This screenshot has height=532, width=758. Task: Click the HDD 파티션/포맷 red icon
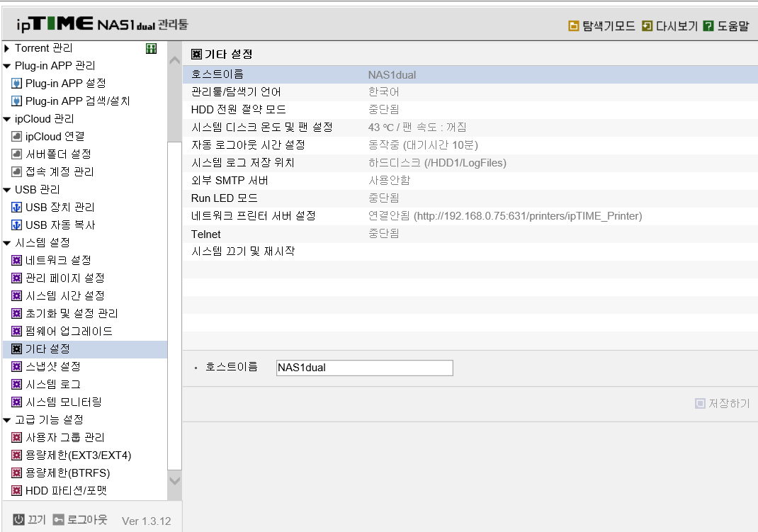point(16,490)
